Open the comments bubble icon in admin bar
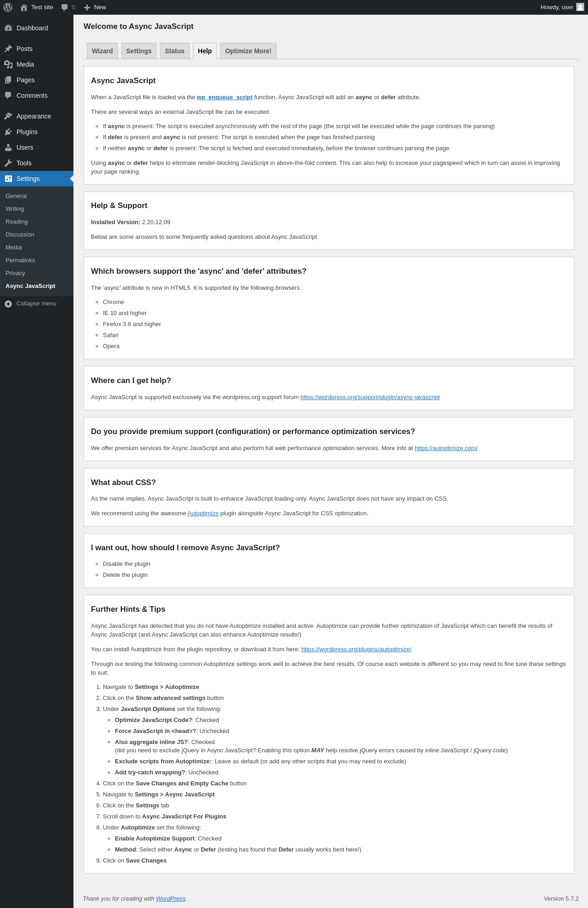This screenshot has width=588, height=908. point(65,7)
